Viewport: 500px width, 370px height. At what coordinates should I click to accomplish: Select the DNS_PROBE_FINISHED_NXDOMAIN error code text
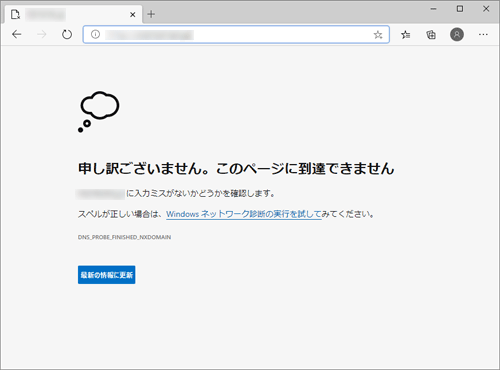124,237
